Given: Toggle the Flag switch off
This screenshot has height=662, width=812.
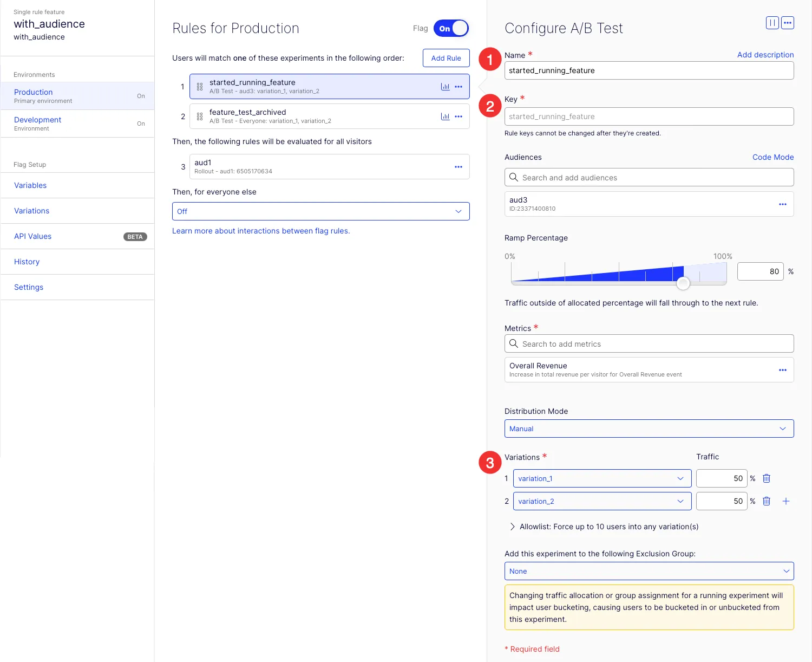Looking at the screenshot, I should click(451, 28).
